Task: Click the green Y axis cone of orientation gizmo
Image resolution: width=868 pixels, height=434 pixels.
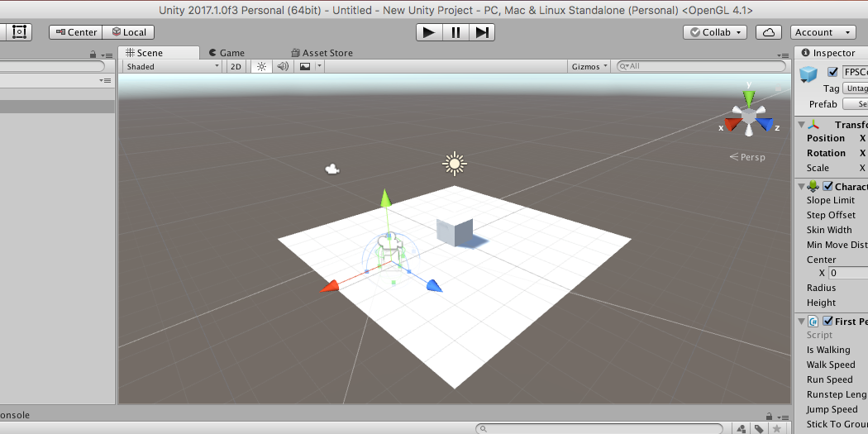Action: coord(749,98)
